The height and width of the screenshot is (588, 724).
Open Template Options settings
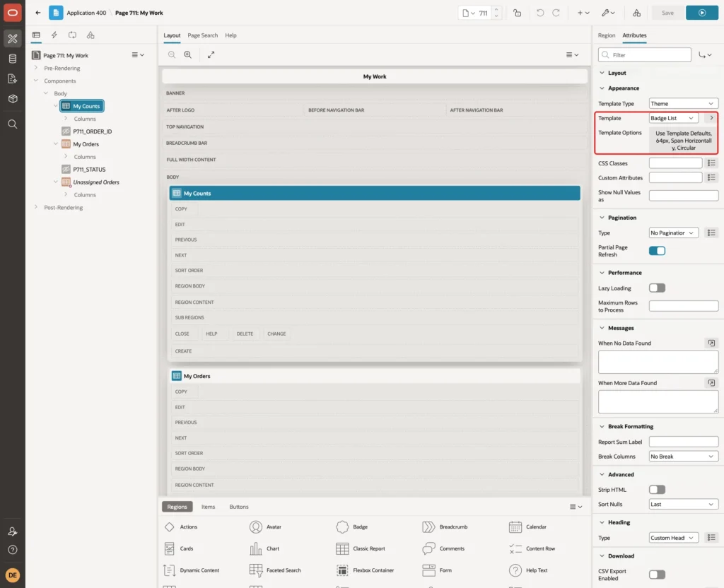click(684, 141)
